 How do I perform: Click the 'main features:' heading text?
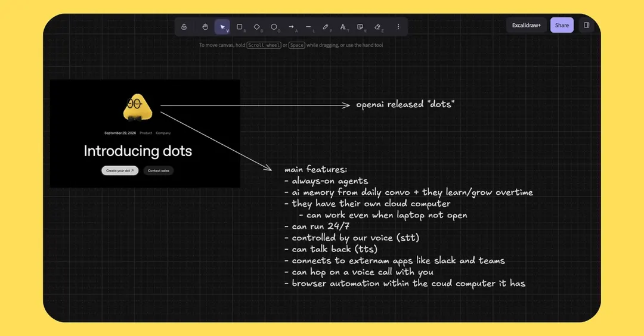tap(316, 169)
